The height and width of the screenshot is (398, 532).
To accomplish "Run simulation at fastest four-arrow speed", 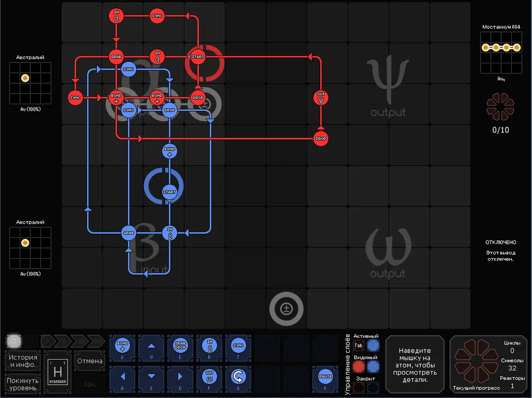I will 96,341.
